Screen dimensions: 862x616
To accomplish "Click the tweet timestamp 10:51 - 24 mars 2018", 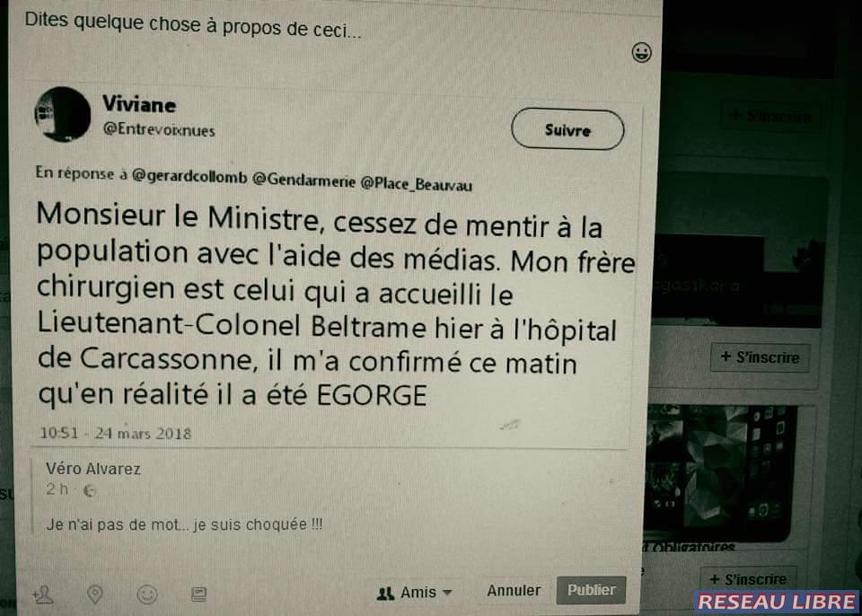I will [x=116, y=433].
